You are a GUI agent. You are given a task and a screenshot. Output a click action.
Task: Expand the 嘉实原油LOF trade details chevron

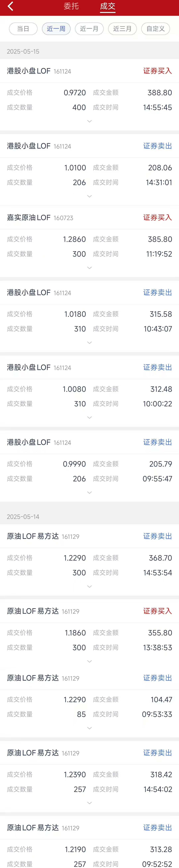tap(89, 268)
